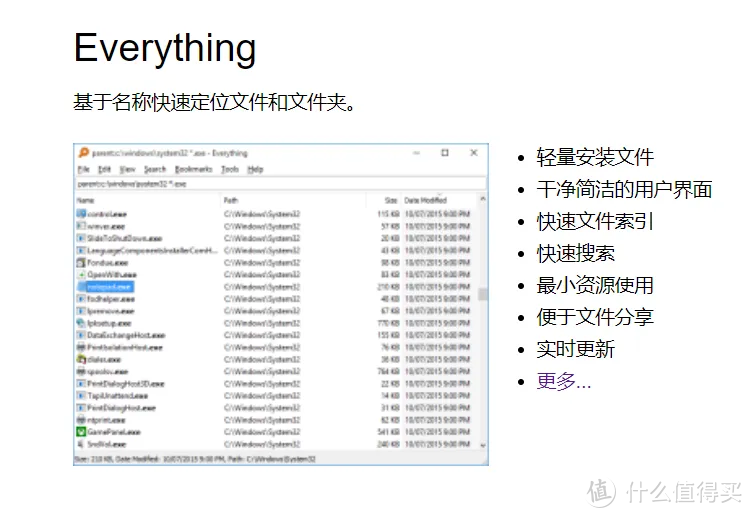
Task: Open the Edit menu
Action: [104, 169]
